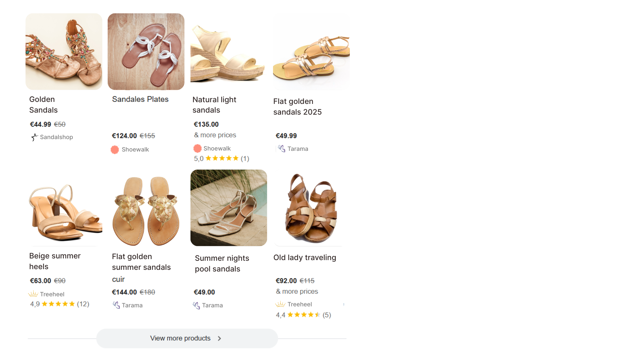Click the Flat golden sandals 2025 product image
This screenshot has height=362, width=644.
coord(311,51)
